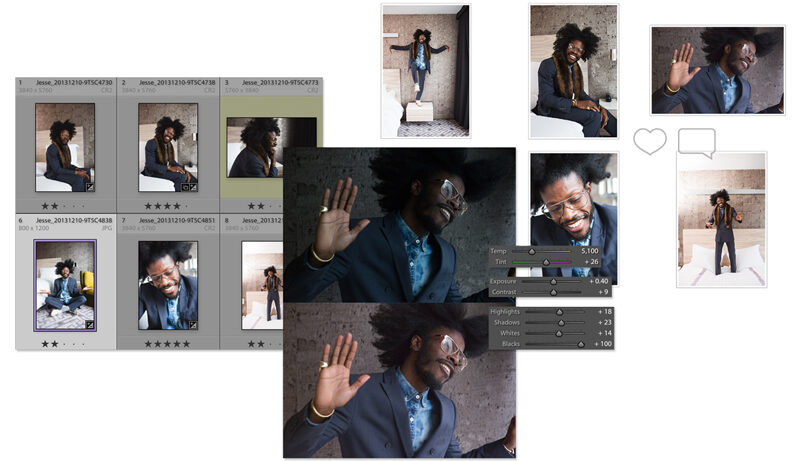
Task: Click the adjustments badge on thumbnail 9TSC4851
Action: 193,324
